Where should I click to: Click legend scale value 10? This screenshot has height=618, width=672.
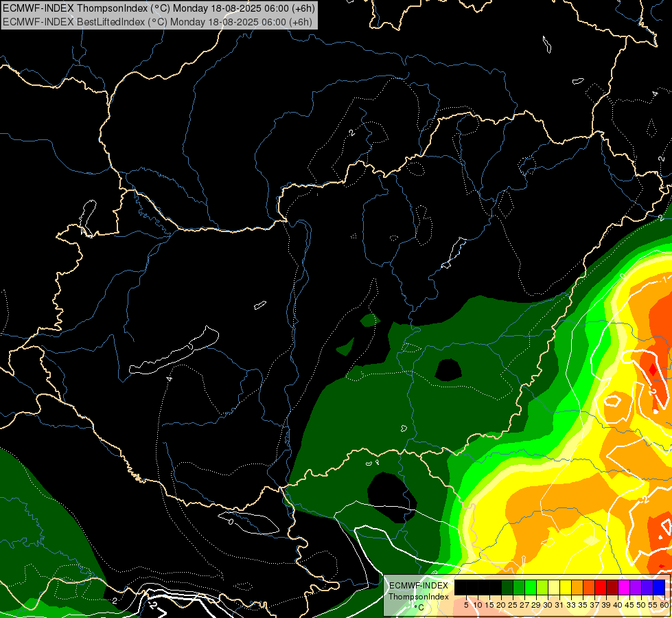[x=478, y=605]
